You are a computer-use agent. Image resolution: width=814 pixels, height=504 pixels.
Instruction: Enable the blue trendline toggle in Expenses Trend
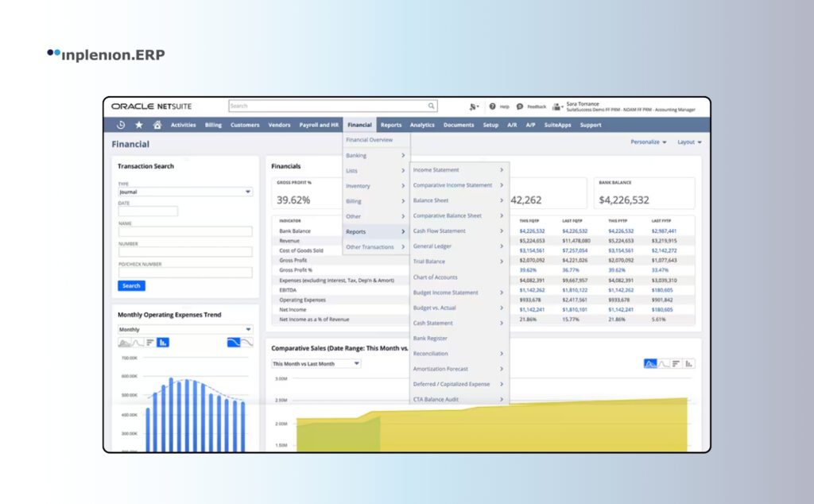point(234,343)
